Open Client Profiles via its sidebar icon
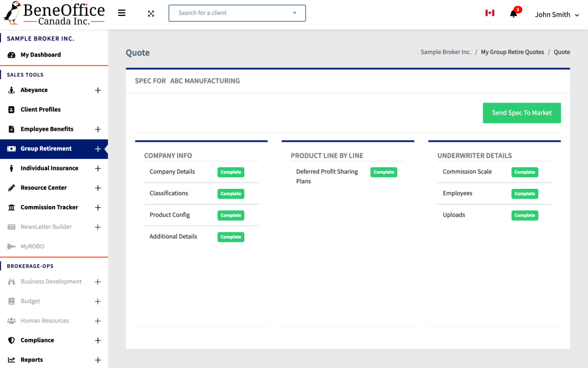Image resolution: width=588 pixels, height=368 pixels. pos(12,109)
